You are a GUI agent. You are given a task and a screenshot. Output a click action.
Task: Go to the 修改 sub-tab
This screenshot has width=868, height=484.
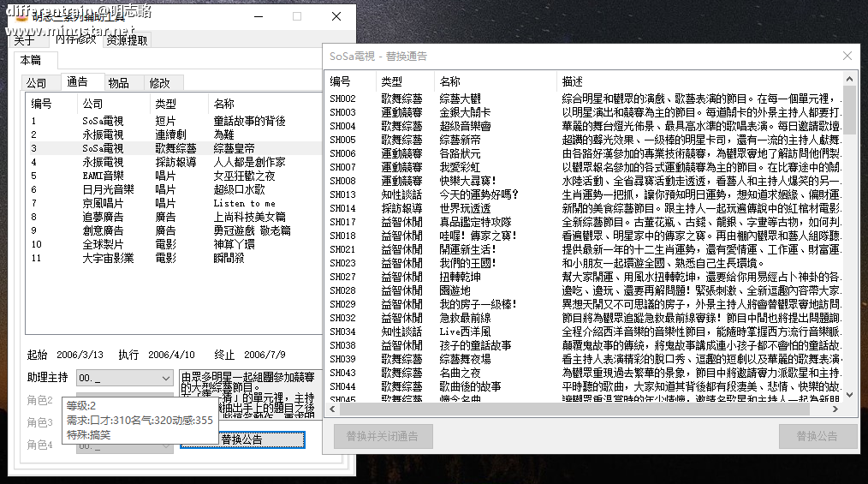click(x=160, y=83)
